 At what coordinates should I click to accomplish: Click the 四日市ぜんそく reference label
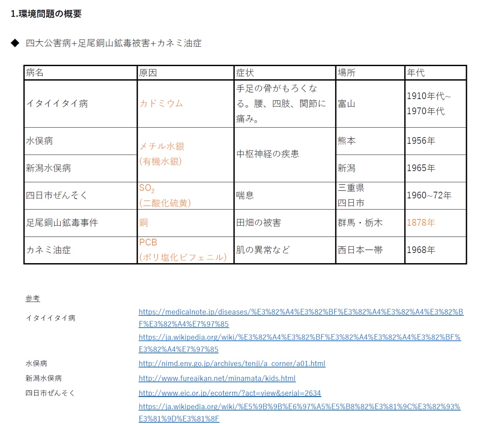pyautogui.click(x=50, y=393)
